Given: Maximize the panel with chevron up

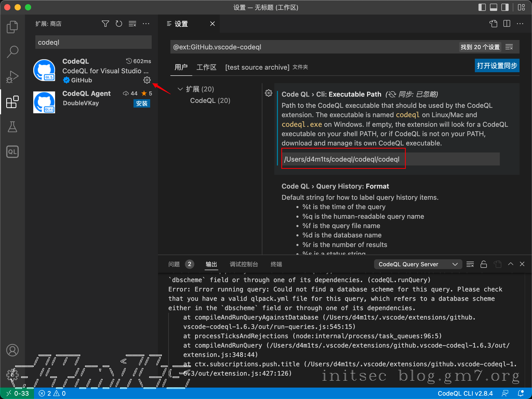Looking at the screenshot, I should pyautogui.click(x=510, y=264).
